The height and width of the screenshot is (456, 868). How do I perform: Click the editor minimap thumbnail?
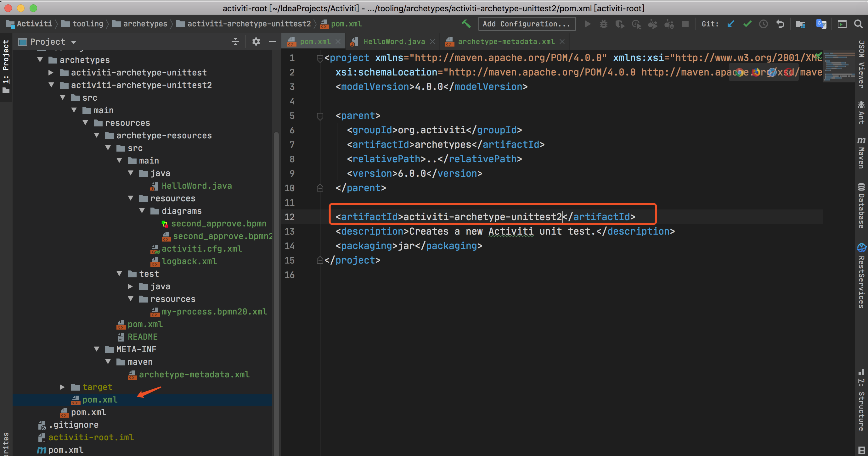839,66
